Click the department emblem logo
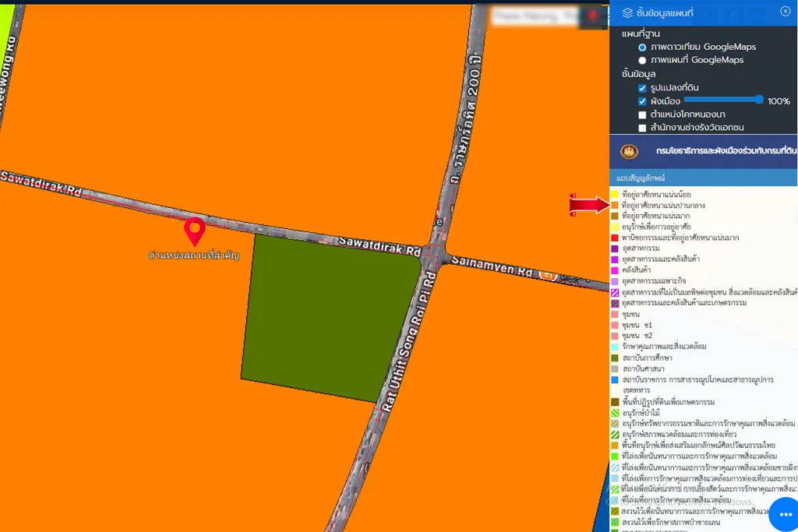Viewport: 798px width, 532px height. tap(629, 151)
